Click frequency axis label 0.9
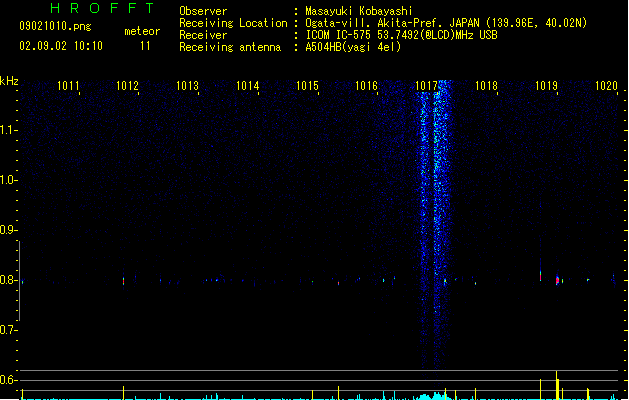This screenshot has height=400, width=629. (x=8, y=230)
